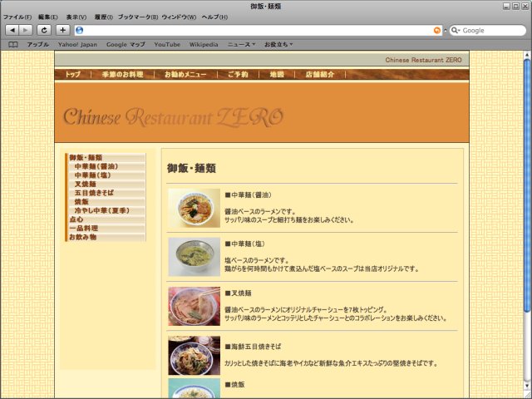Open the bookmarks book icon
This screenshot has width=532, height=399.
(x=13, y=44)
